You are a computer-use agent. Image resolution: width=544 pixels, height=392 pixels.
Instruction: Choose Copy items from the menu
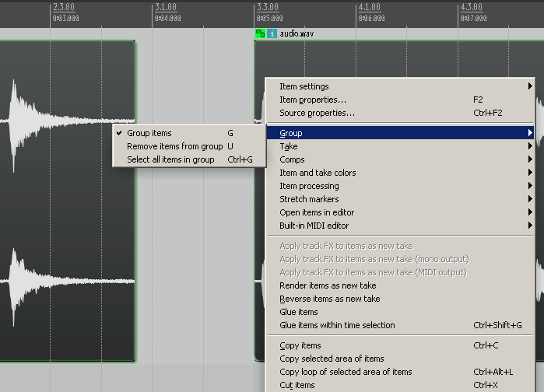click(300, 345)
